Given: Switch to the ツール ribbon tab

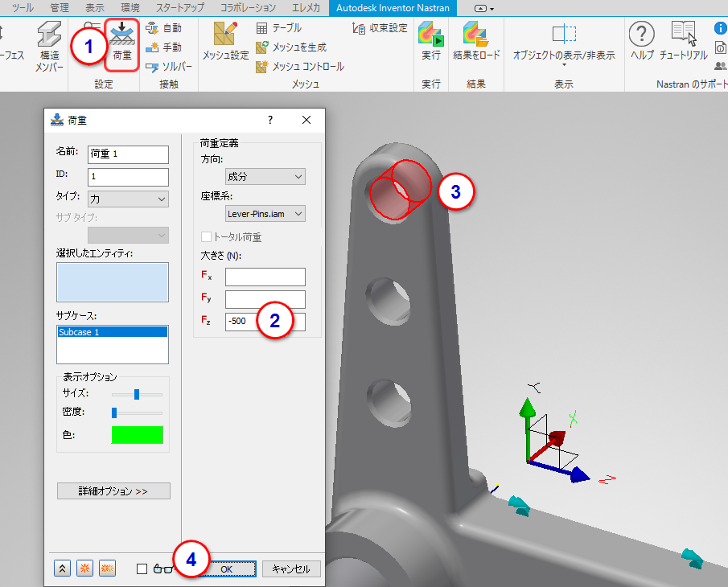Looking at the screenshot, I should [23, 8].
